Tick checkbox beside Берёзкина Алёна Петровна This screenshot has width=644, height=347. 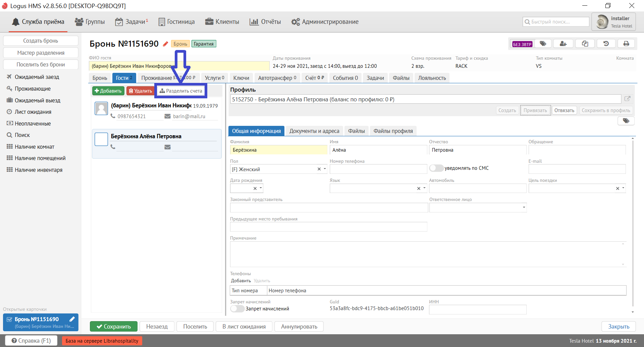click(101, 139)
